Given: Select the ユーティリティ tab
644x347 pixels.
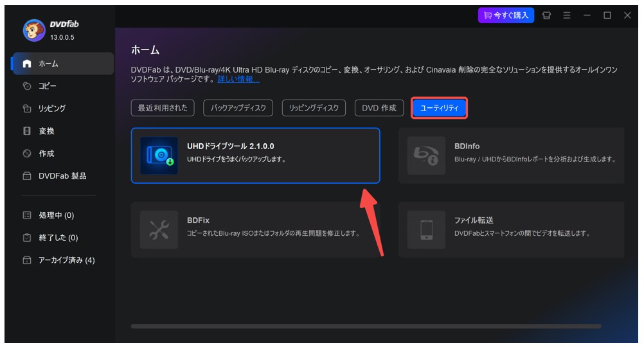Looking at the screenshot, I should tap(439, 108).
